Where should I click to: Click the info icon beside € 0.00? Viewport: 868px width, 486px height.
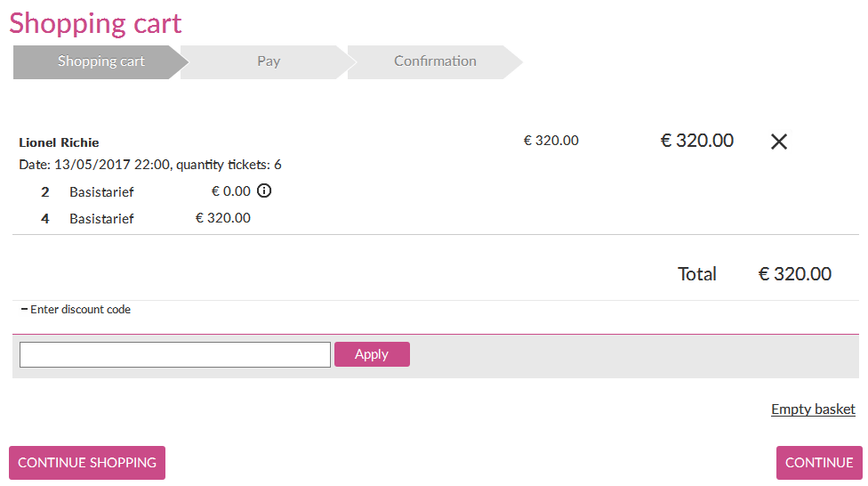[264, 190]
